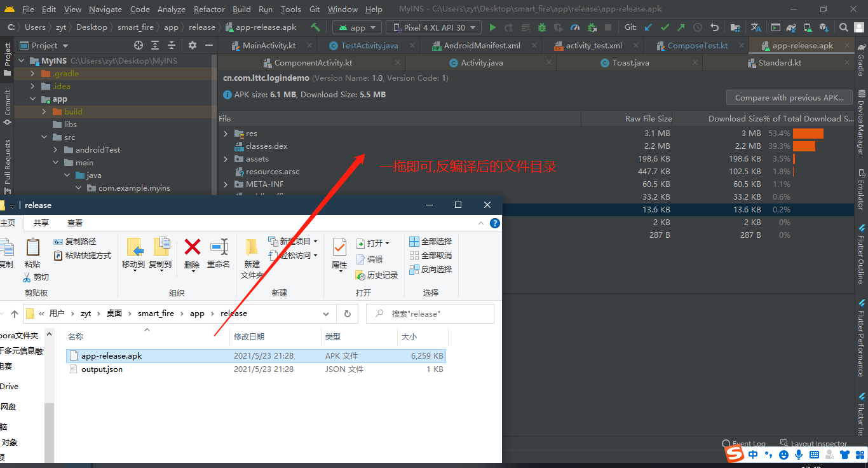Expand the META-INF folder in APK analyzer
The width and height of the screenshot is (868, 468).
pyautogui.click(x=226, y=184)
